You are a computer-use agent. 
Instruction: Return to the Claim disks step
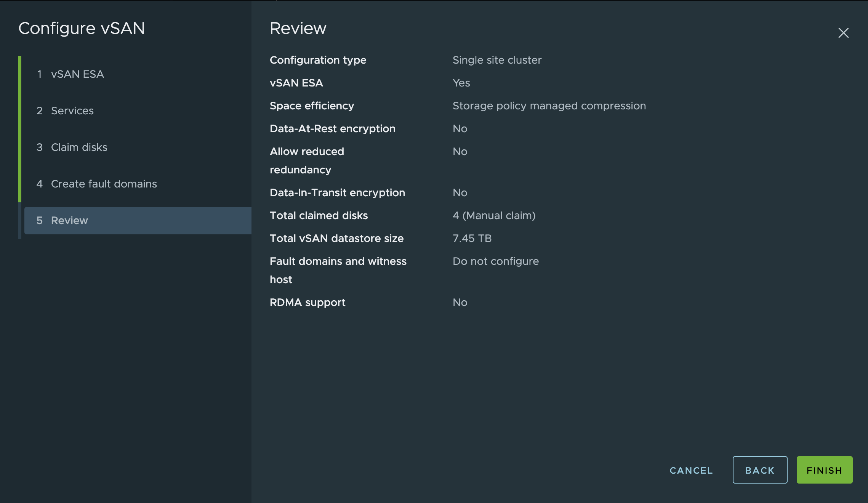[78, 147]
